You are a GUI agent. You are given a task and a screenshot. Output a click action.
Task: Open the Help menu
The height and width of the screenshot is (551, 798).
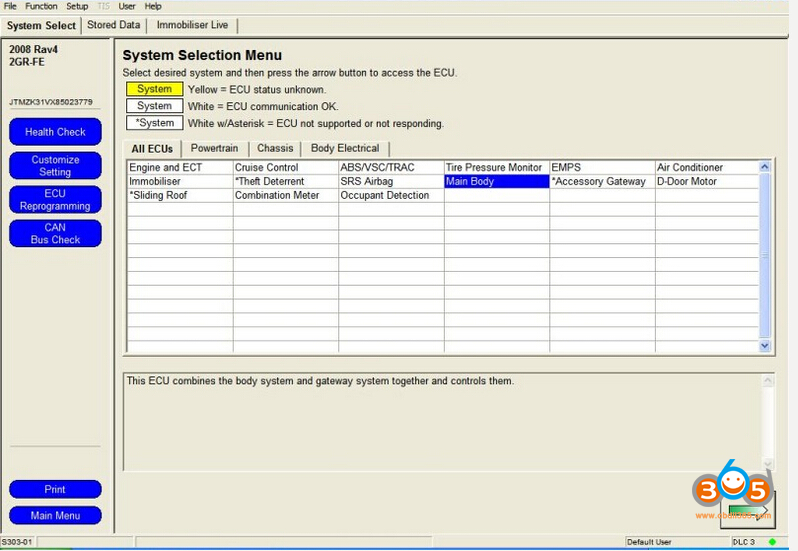[x=153, y=6]
